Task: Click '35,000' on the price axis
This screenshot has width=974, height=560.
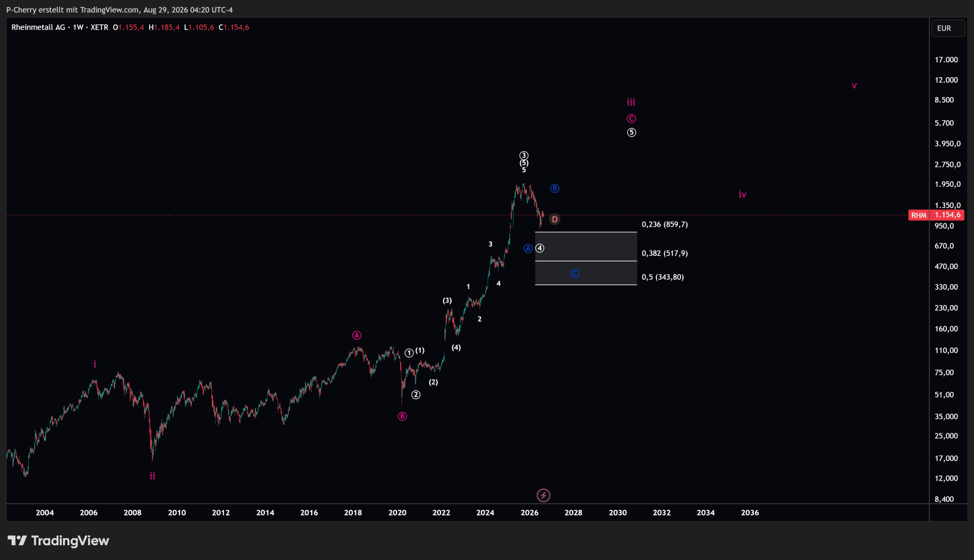Action: pyautogui.click(x=946, y=417)
